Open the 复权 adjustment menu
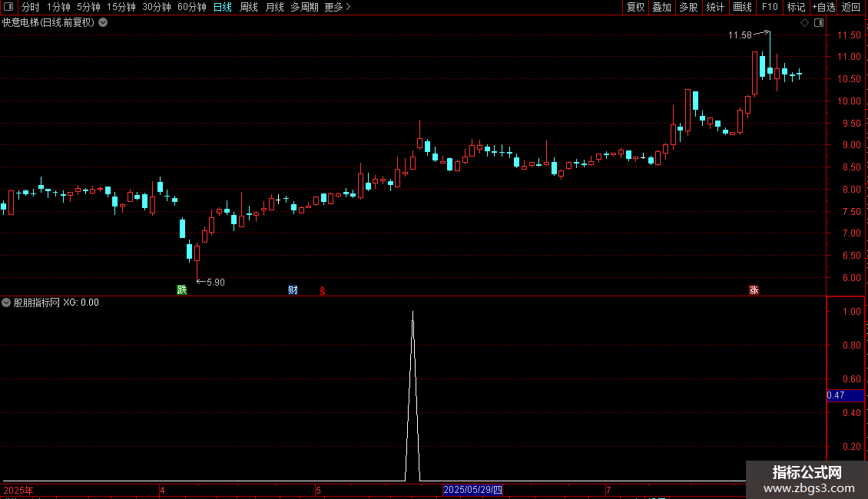The width and height of the screenshot is (868, 499). point(635,7)
